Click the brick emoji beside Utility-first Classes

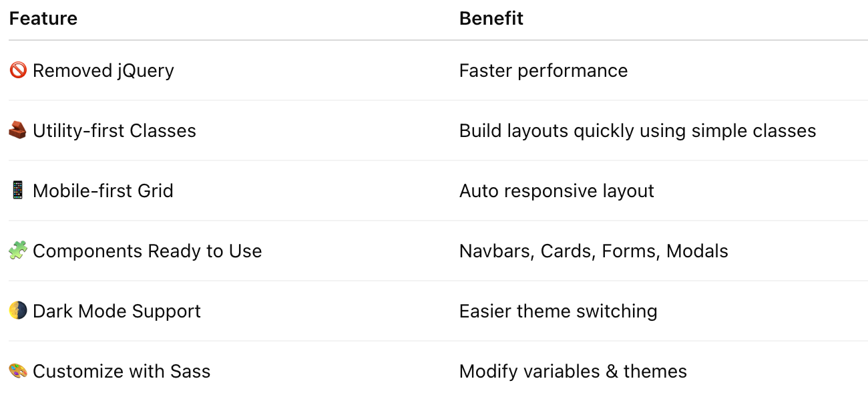18,130
